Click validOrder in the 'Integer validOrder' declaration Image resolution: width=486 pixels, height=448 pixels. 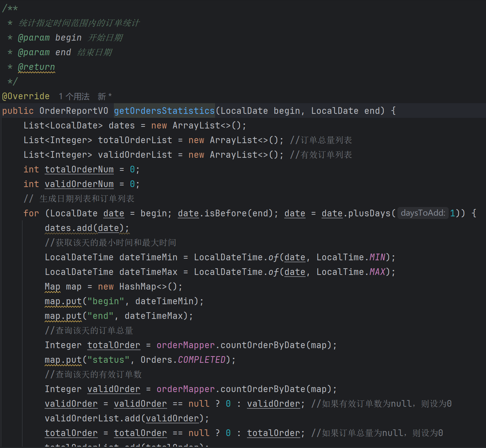[114, 389]
